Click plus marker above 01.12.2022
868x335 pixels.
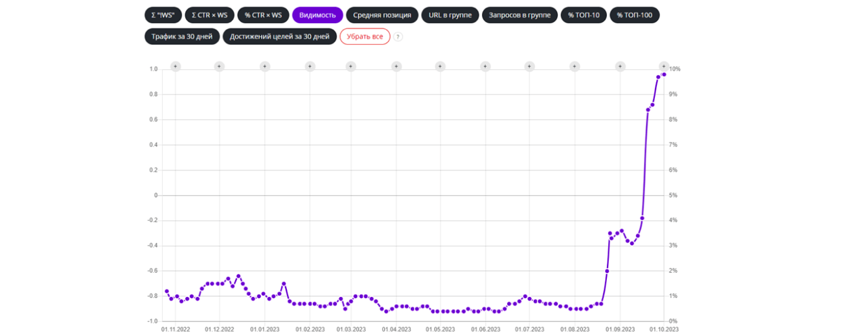point(219,66)
